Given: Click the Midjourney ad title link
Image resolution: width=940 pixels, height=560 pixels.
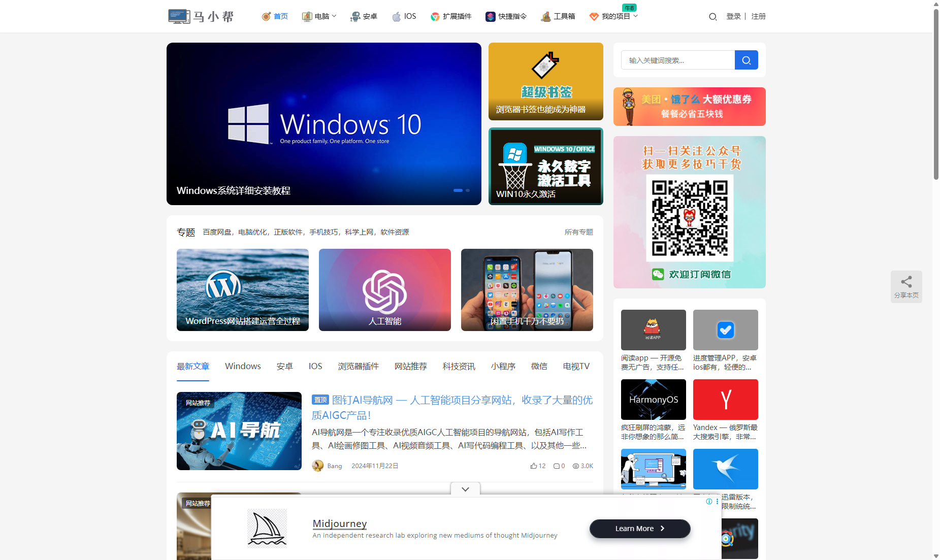Looking at the screenshot, I should (340, 523).
